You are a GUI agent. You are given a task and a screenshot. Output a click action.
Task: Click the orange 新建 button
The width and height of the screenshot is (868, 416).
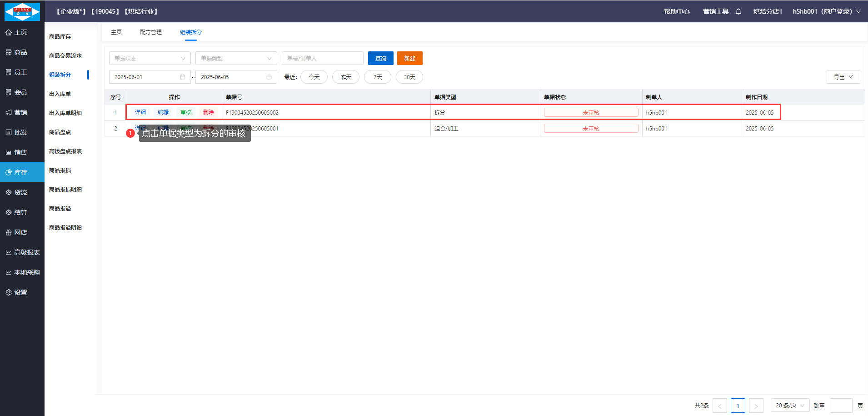pos(409,58)
